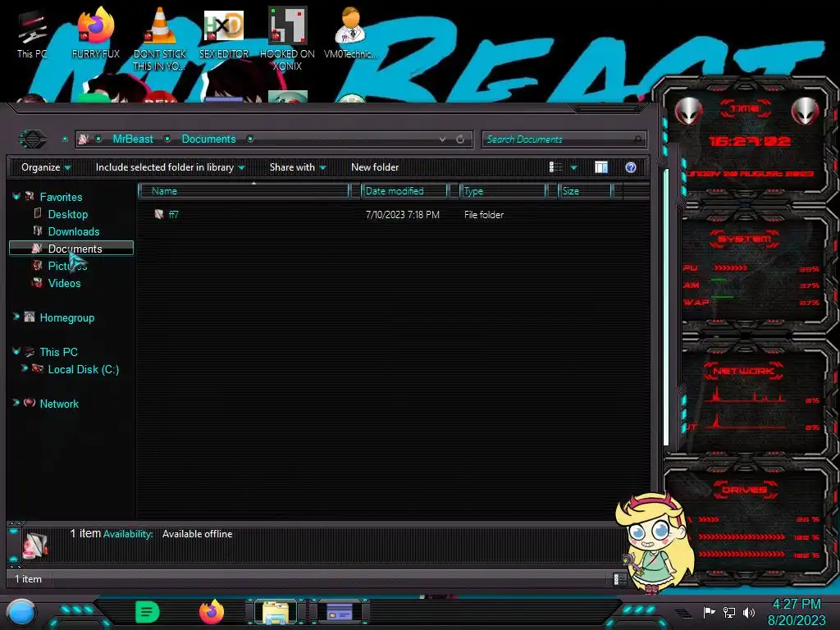Viewport: 840px width, 630px height.
Task: Change the view layout icon
Action: (555, 167)
